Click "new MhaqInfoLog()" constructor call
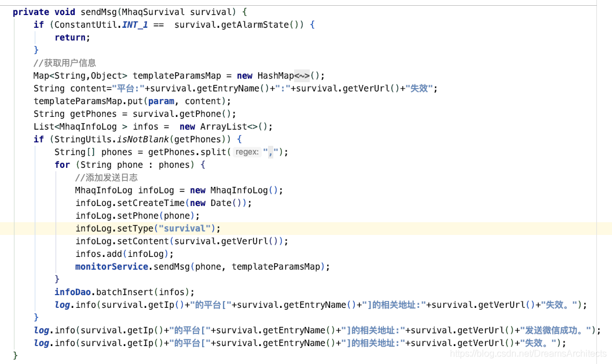612x364 pixels. coord(234,190)
